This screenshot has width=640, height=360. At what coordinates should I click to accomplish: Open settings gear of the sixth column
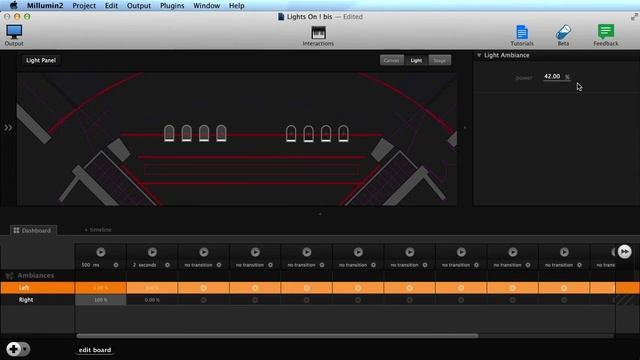coord(373,265)
